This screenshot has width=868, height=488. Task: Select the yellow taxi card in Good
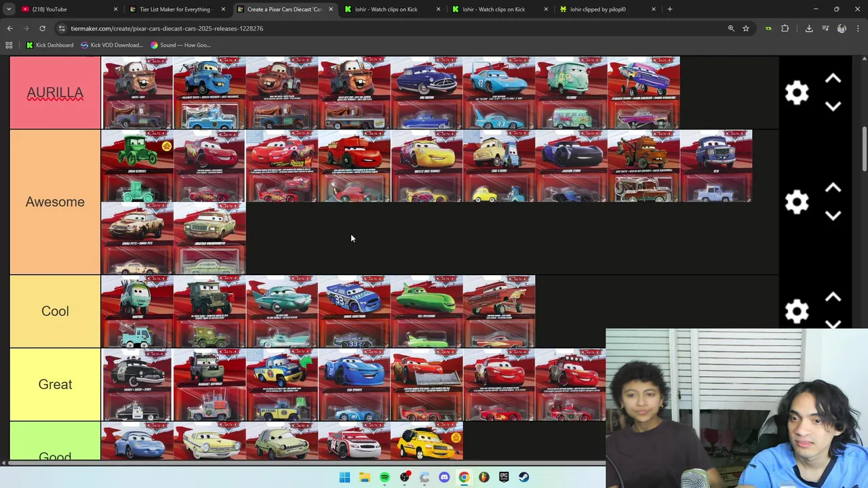tap(427, 441)
